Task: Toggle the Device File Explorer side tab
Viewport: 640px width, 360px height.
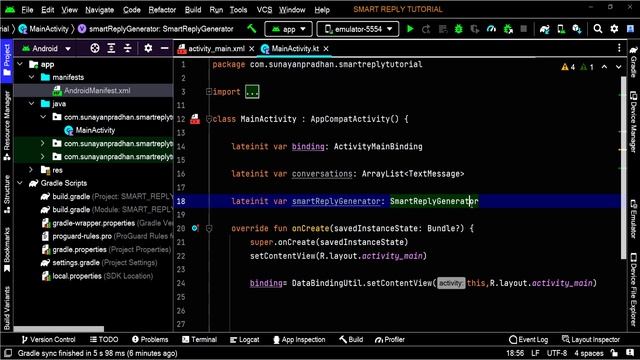Action: pos(633,289)
